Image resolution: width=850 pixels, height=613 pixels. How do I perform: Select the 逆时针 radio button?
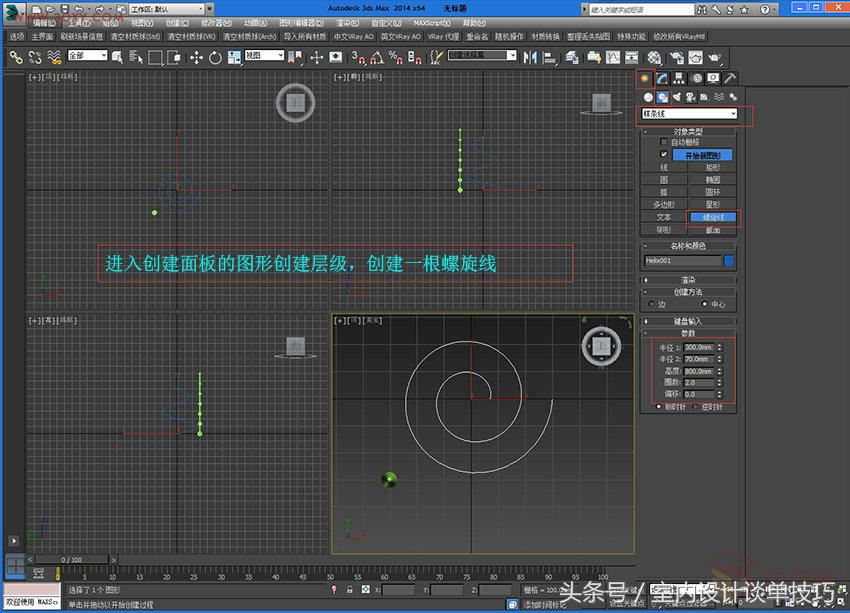point(696,407)
